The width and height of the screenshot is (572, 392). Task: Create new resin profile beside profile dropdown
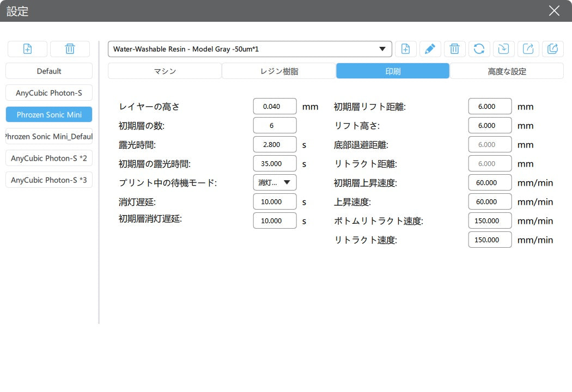click(x=405, y=49)
